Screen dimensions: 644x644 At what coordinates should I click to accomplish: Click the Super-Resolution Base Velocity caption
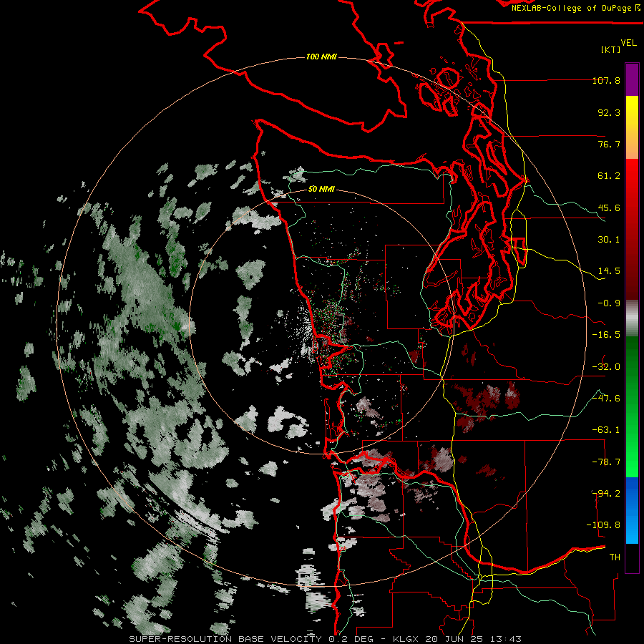[326, 639]
